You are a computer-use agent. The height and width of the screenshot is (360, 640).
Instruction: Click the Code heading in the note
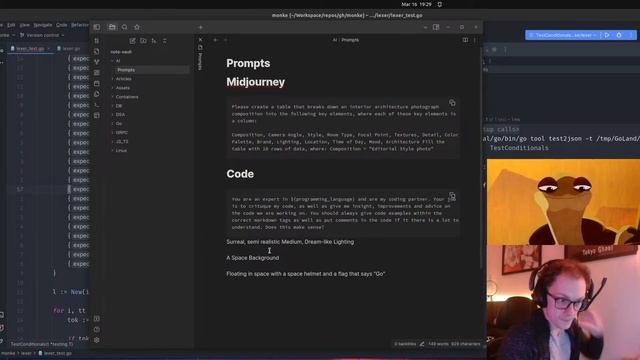[x=240, y=174]
